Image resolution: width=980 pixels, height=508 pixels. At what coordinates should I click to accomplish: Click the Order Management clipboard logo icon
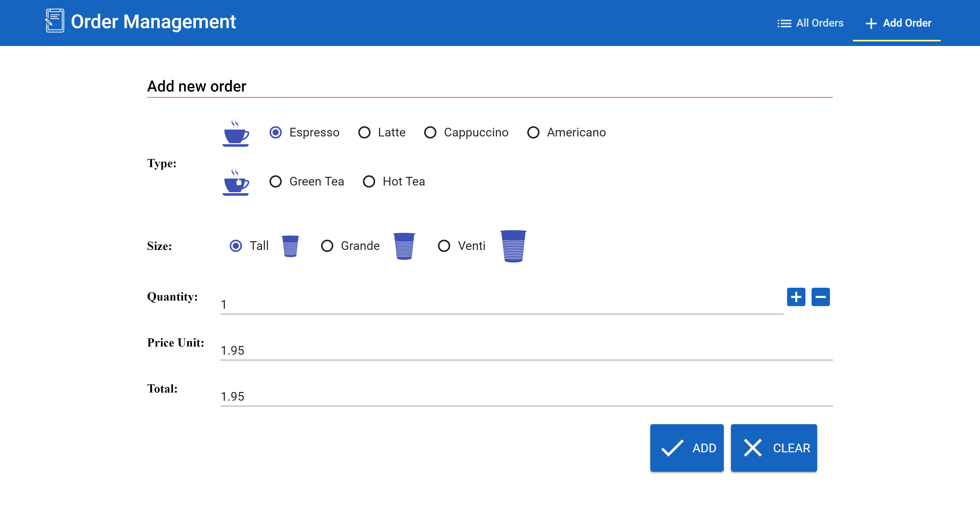55,21
